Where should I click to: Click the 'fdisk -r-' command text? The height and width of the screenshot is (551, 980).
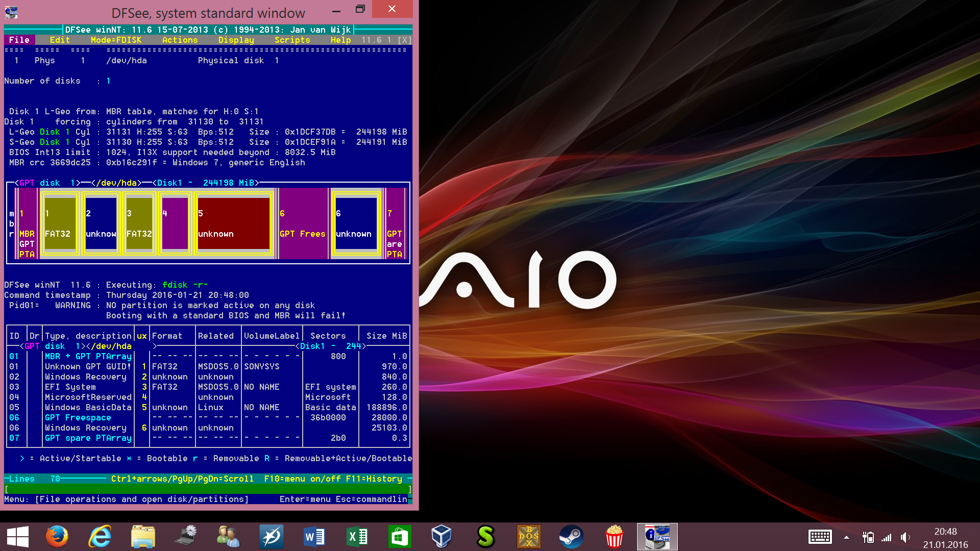[185, 285]
